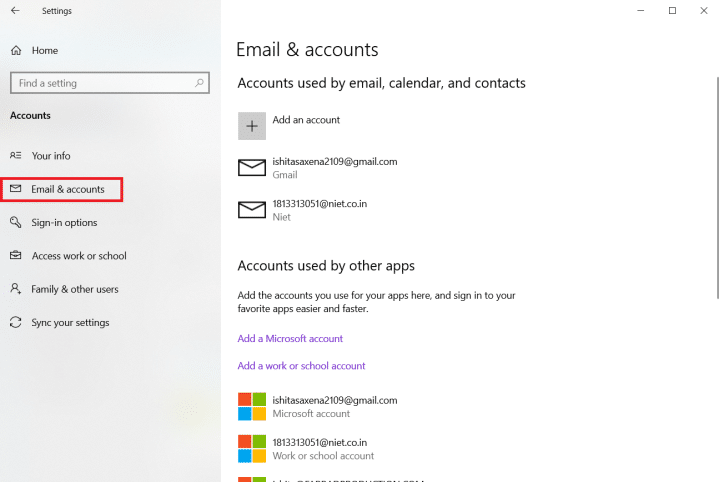The height and width of the screenshot is (482, 719).
Task: Go to Sign-in options
Action: (x=64, y=223)
